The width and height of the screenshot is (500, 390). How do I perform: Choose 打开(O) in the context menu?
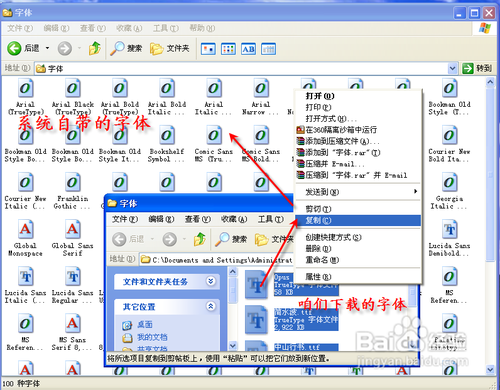point(358,96)
